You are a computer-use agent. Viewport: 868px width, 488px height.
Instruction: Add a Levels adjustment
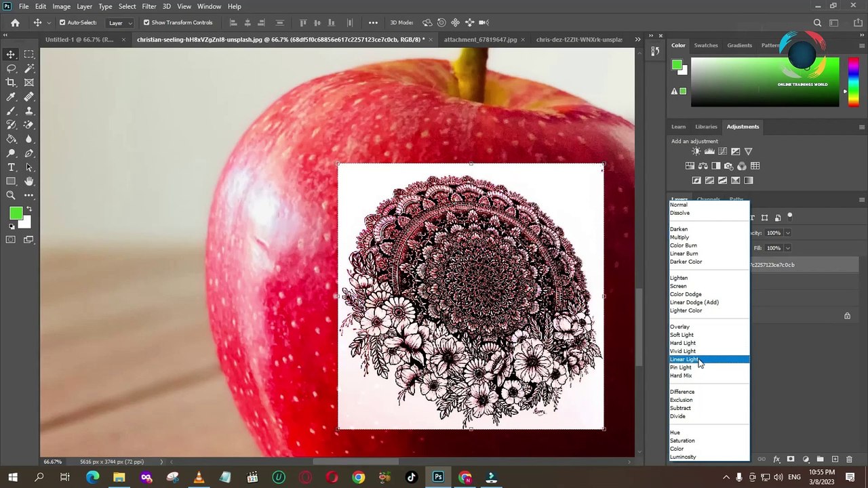tap(709, 151)
